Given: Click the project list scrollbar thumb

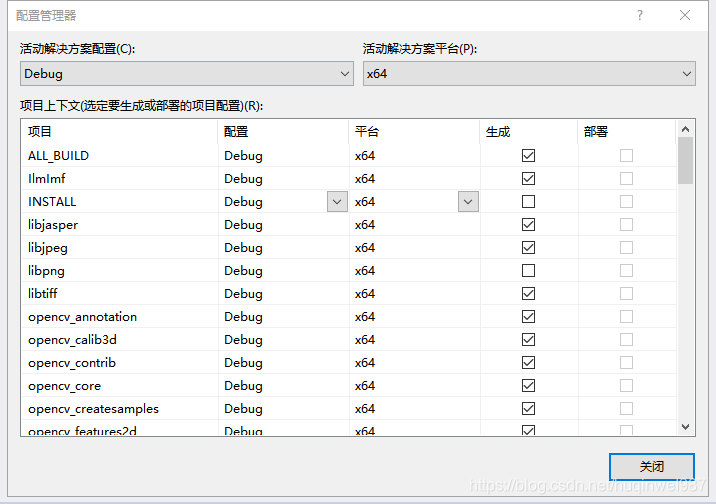Looking at the screenshot, I should [x=685, y=160].
